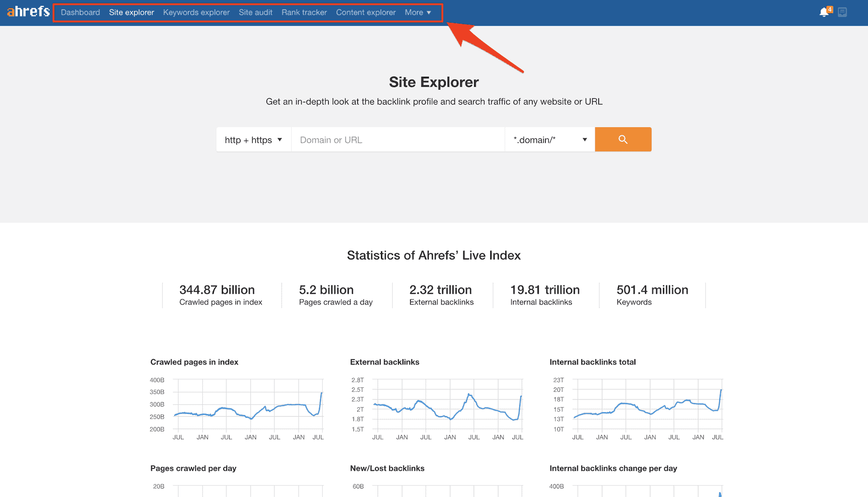
Task: Open Content explorer
Action: pos(366,13)
